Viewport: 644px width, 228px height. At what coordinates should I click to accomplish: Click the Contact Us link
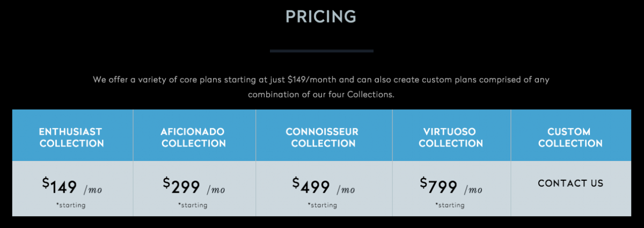(x=570, y=183)
